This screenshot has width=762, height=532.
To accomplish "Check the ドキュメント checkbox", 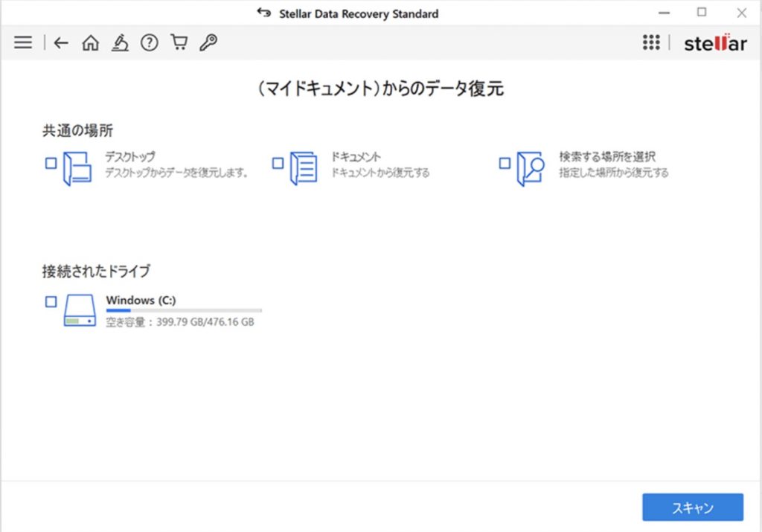I will tap(278, 163).
